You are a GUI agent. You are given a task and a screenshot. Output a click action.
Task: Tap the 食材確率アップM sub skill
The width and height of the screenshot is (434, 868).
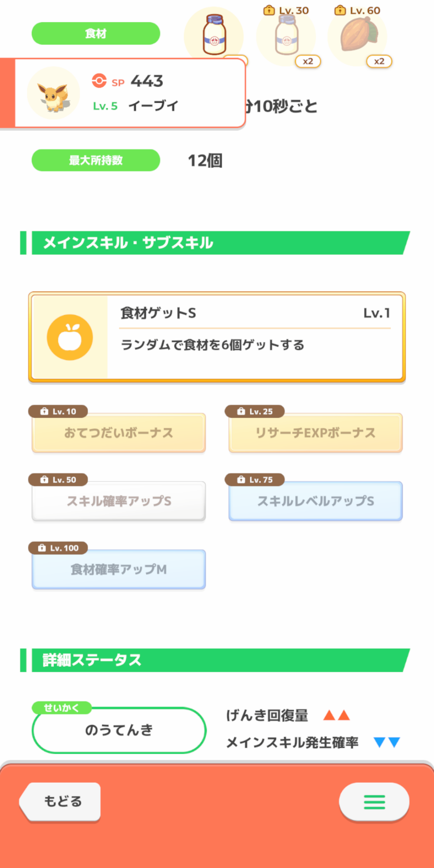(118, 569)
